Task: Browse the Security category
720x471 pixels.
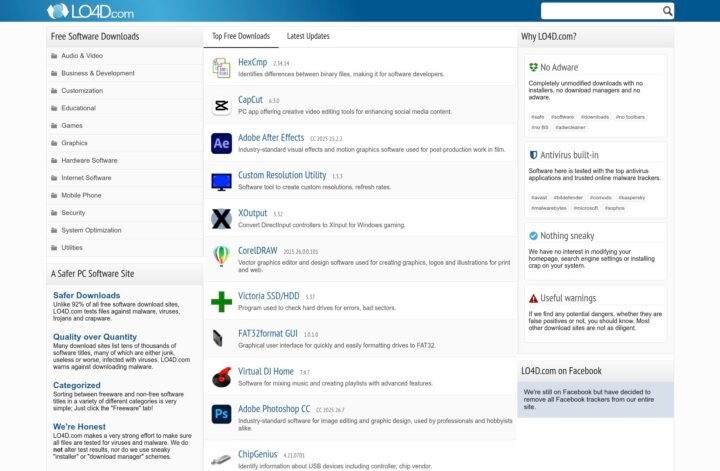Action: click(x=73, y=213)
